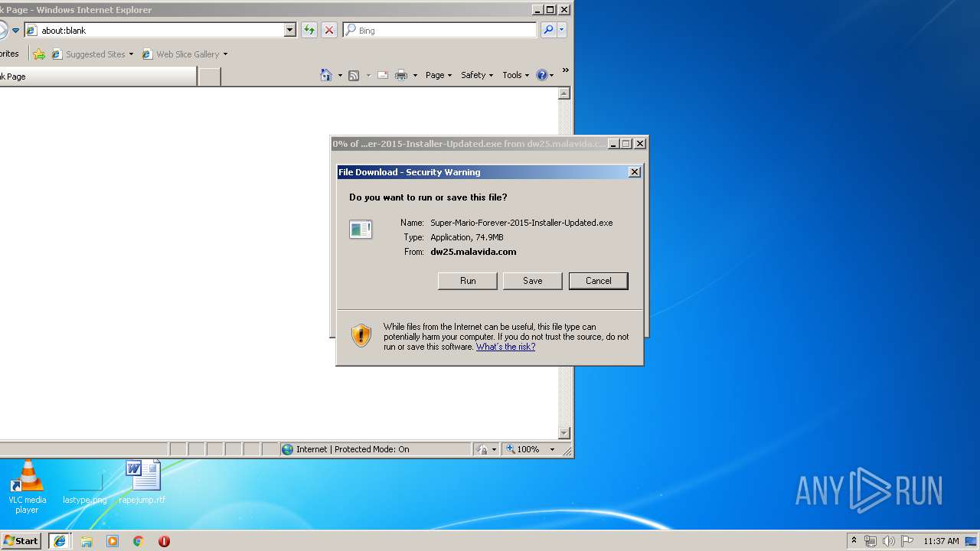
Task: Expand the Home button dropdown arrow
Action: click(x=339, y=75)
